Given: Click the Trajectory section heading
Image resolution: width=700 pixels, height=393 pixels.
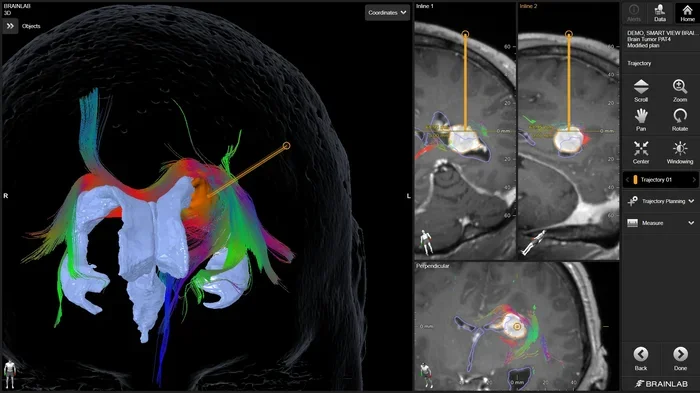Looking at the screenshot, I should pyautogui.click(x=639, y=63).
